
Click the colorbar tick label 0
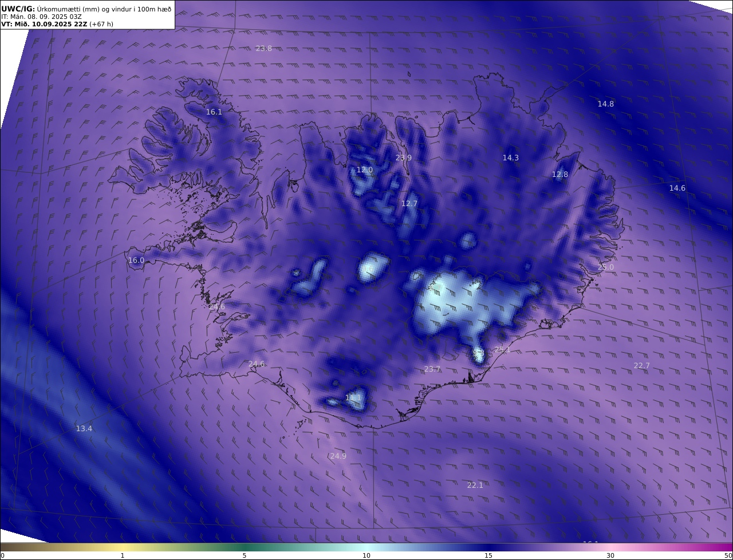(x=2, y=555)
